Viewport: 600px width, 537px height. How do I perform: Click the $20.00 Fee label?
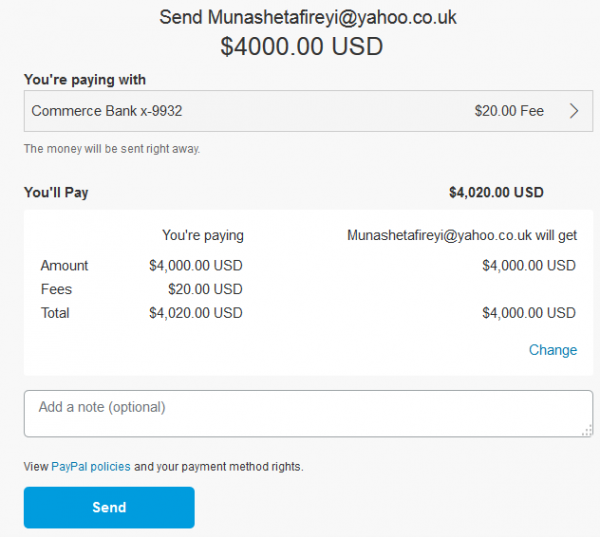(x=509, y=111)
